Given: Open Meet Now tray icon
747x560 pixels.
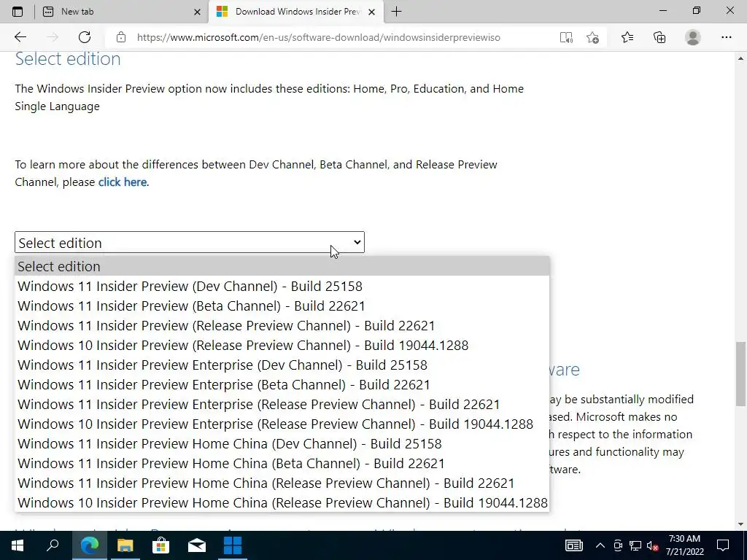Looking at the screenshot, I should [x=618, y=545].
